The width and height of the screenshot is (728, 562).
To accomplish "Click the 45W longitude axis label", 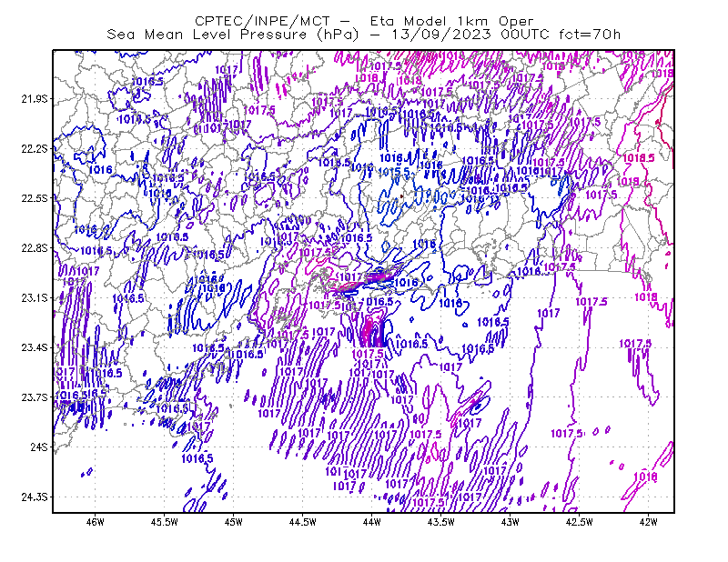I will (234, 522).
